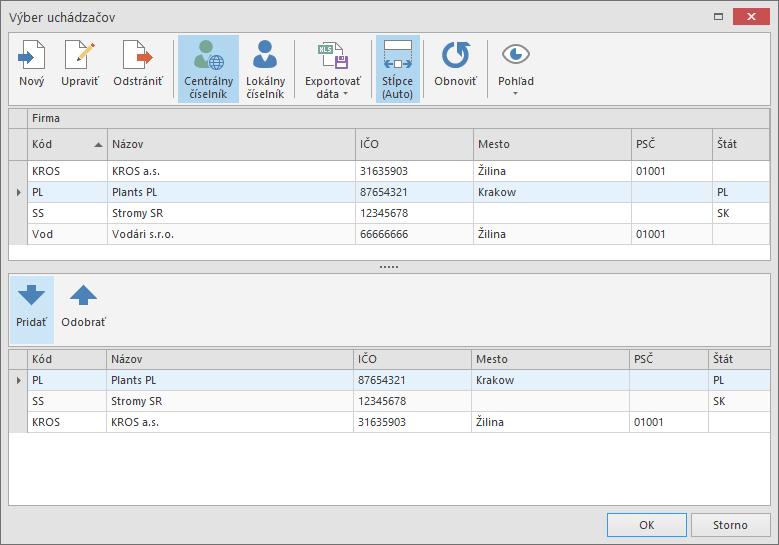Select Stromy SR row in upper table
The width and height of the screenshot is (779, 545).
coord(398,213)
